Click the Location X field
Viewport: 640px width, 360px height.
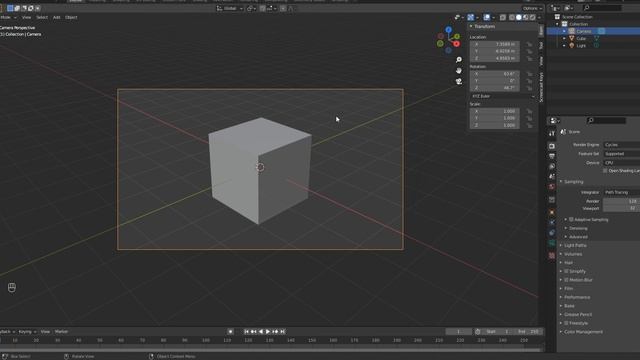(495, 44)
